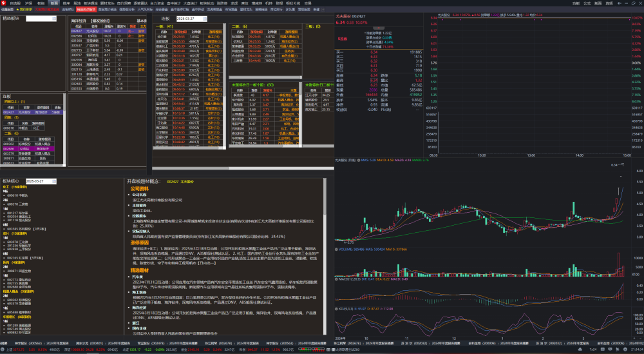Click the gear icon beside the VOLUME indicator label
Viewport: 644px width, 354px height.
tap(336, 250)
